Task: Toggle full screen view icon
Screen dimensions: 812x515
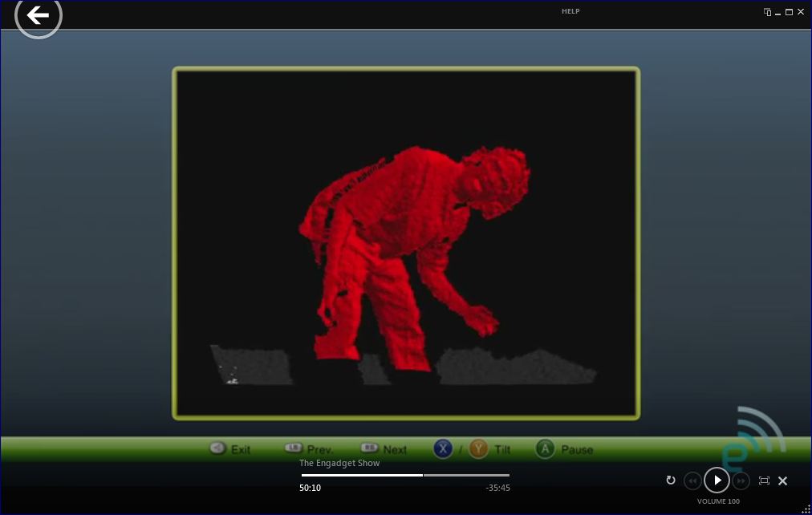Action: [764, 481]
